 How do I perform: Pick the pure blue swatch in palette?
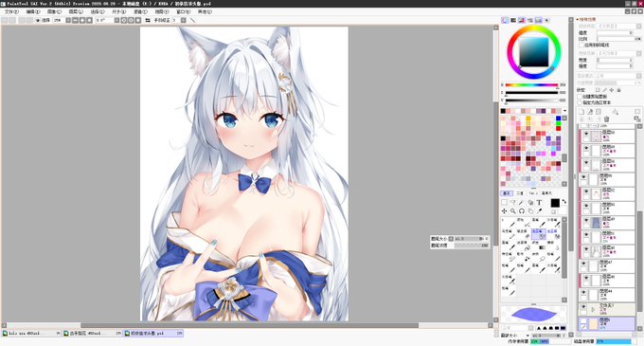tap(558, 118)
